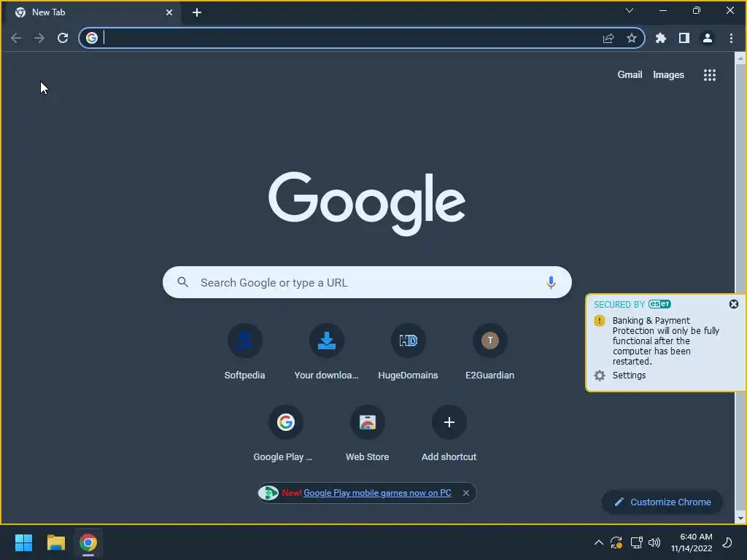Open the Extensions puzzle icon
Image resolution: width=747 pixels, height=560 pixels.
pyautogui.click(x=661, y=38)
